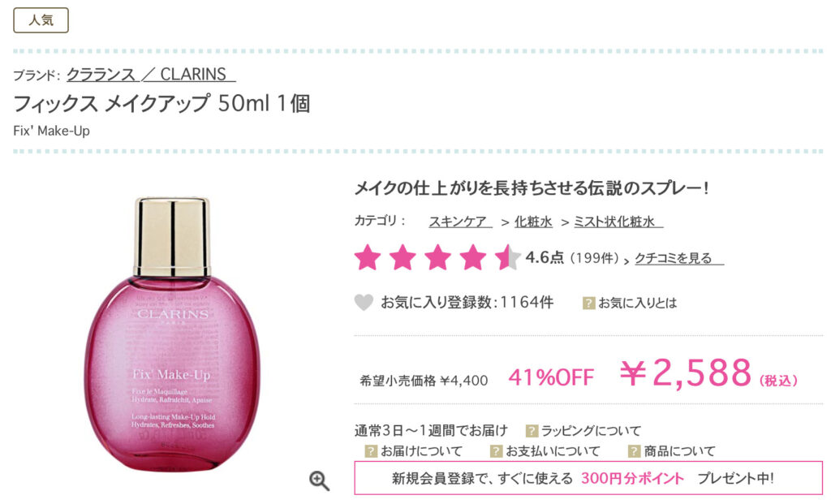The width and height of the screenshot is (831, 504).
Task: View ラッピングについて info link
Action: 591,430
